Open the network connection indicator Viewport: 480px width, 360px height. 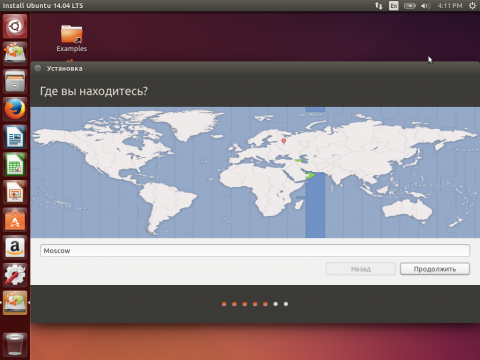click(379, 6)
